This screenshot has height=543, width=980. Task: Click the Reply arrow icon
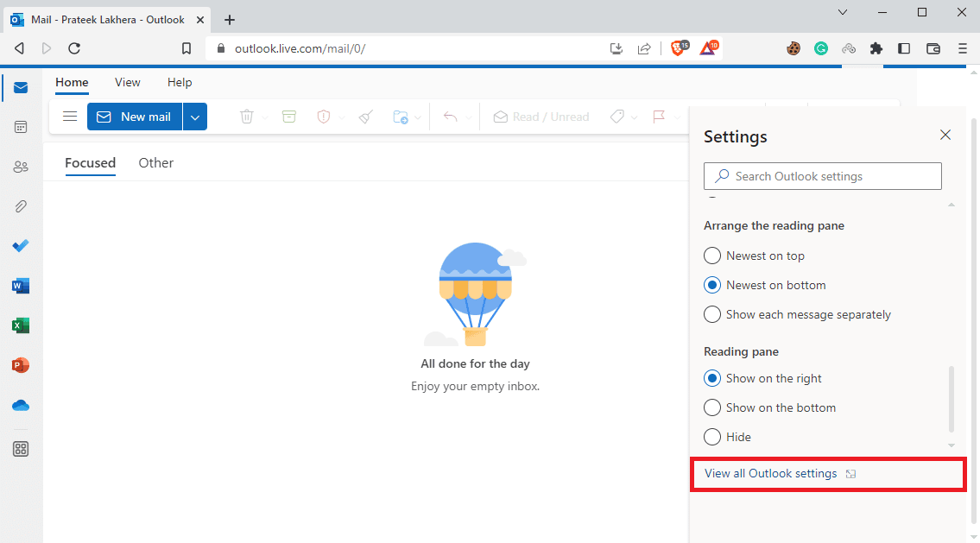tap(451, 117)
